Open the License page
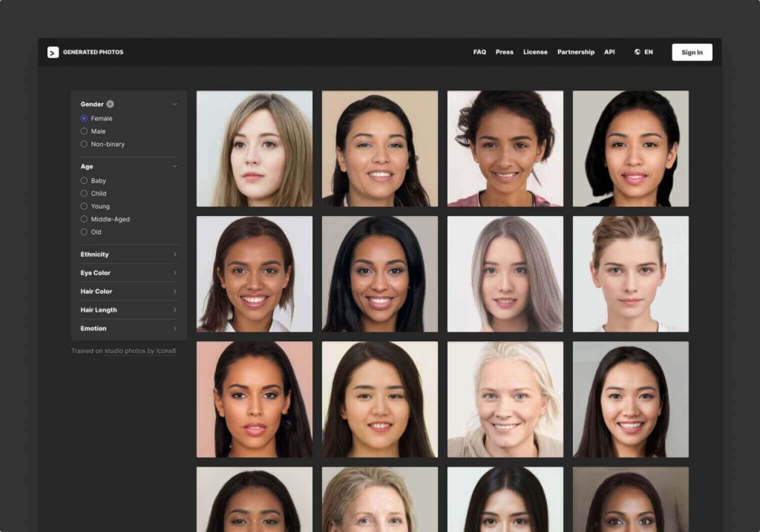 535,52
